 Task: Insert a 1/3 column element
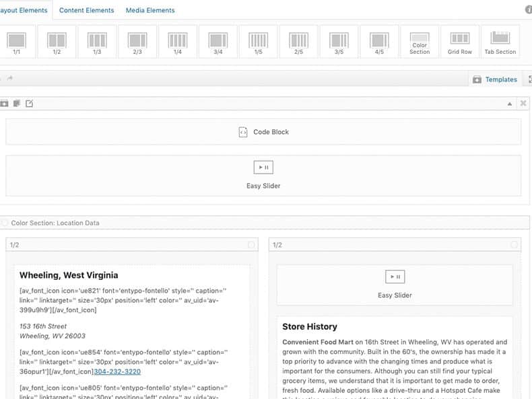[x=97, y=42]
